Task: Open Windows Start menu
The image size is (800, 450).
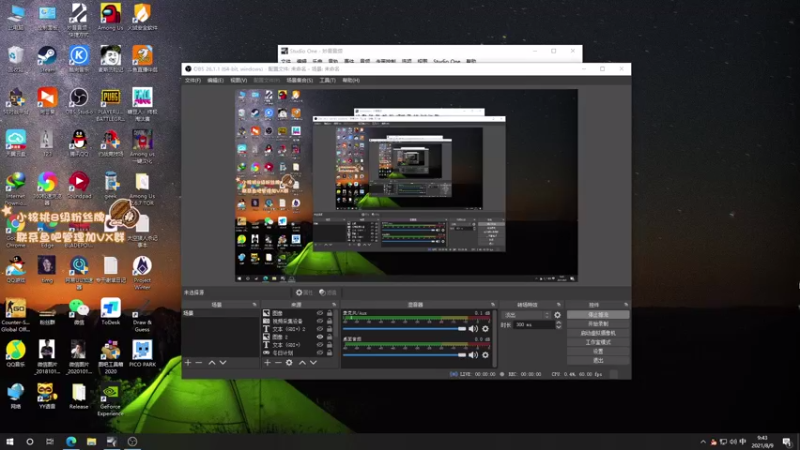Action: pos(10,441)
